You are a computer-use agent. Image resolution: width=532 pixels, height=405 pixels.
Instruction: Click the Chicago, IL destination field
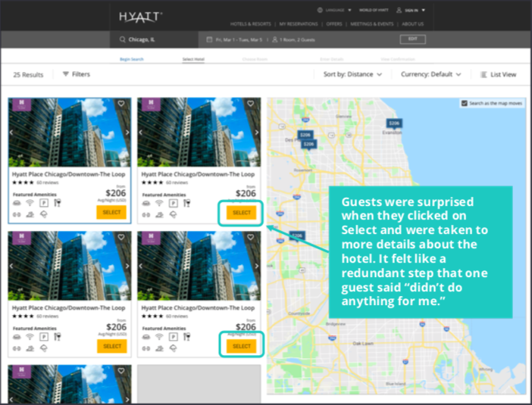[154, 39]
